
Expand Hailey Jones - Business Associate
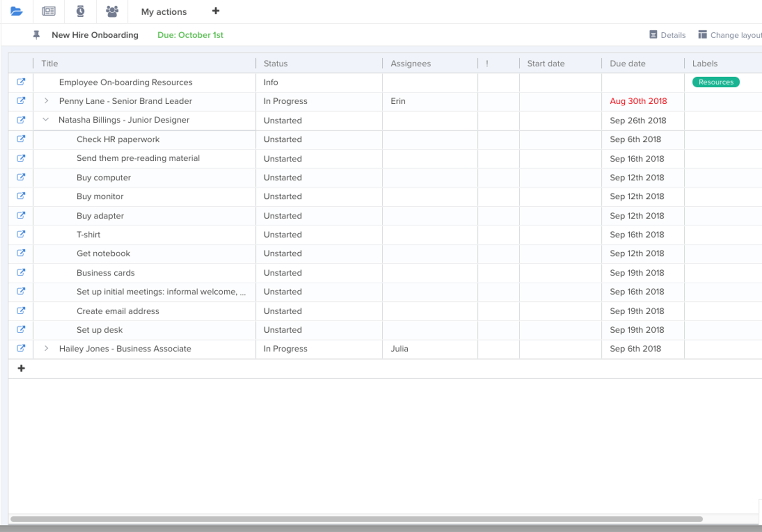(x=46, y=348)
